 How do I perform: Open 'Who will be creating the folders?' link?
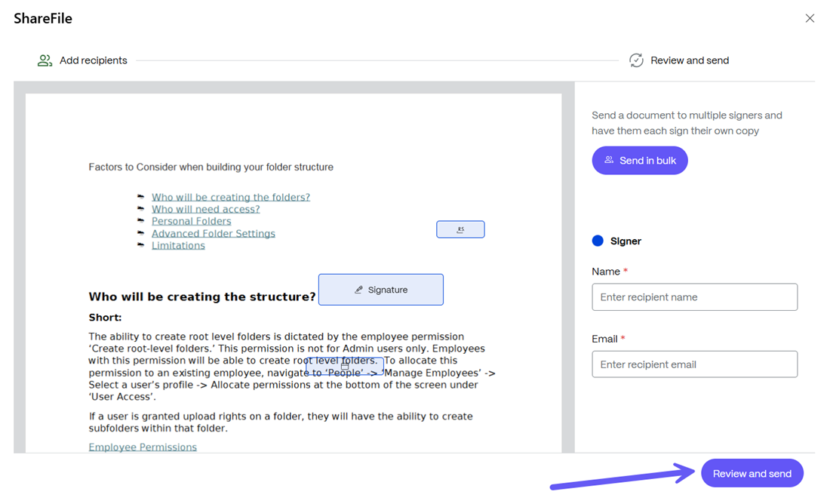tap(231, 197)
